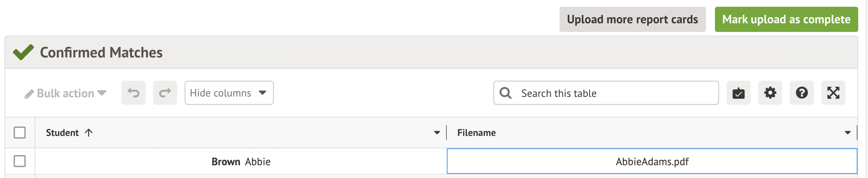
Task: Click the Filename column header
Action: [x=476, y=133]
